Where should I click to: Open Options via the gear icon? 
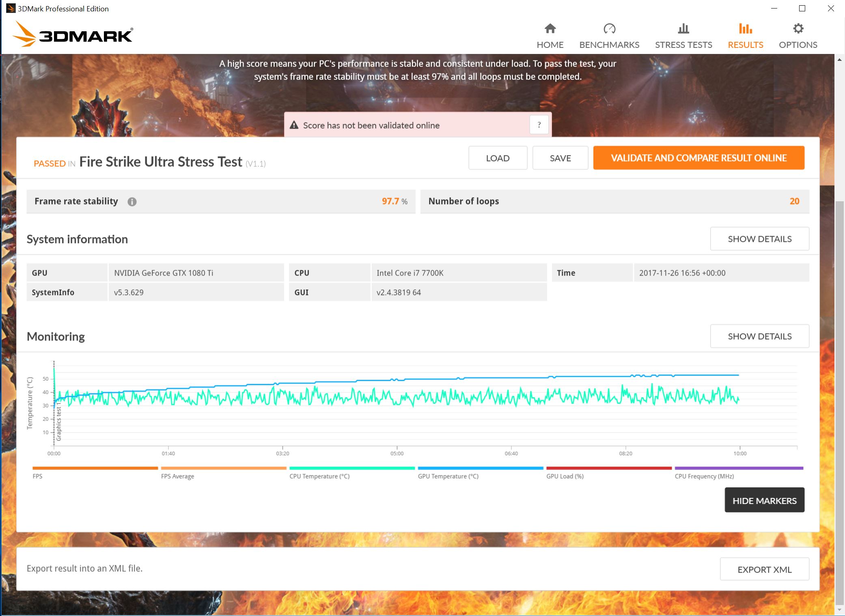(x=798, y=29)
